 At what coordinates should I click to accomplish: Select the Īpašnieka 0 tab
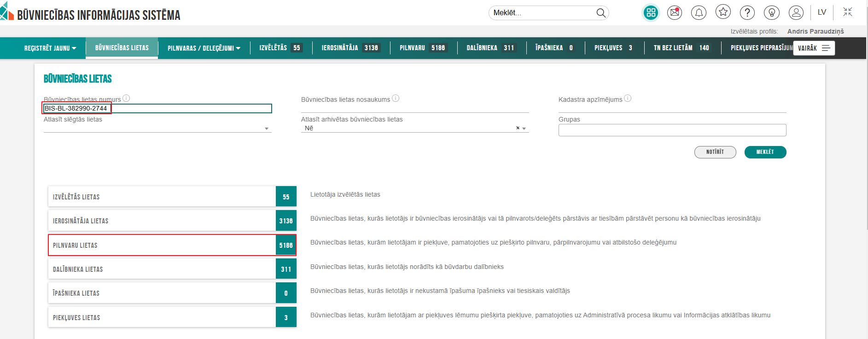coord(555,48)
